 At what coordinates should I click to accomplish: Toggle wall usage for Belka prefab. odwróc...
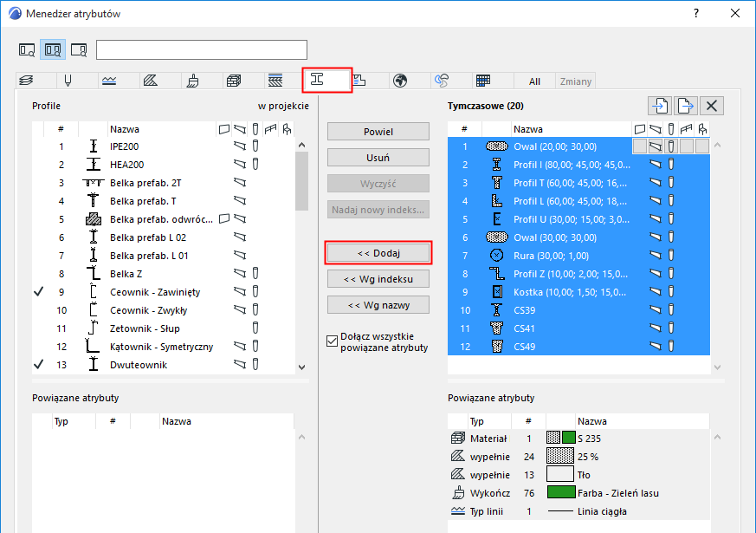223,219
